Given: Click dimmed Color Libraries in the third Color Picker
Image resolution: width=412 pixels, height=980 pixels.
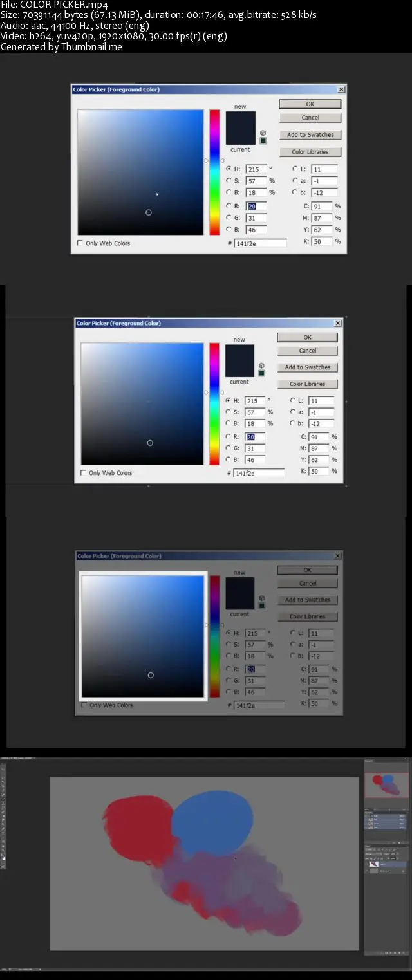Looking at the screenshot, I should [307, 616].
